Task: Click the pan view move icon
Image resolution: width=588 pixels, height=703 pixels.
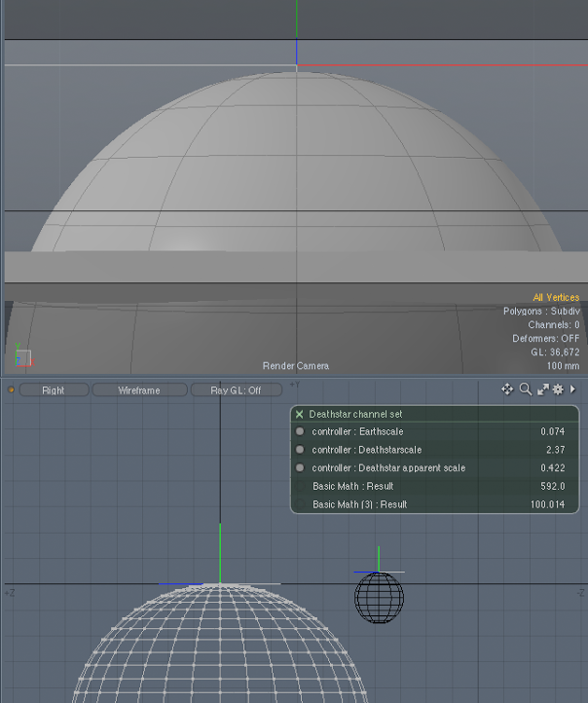Action: (507, 389)
